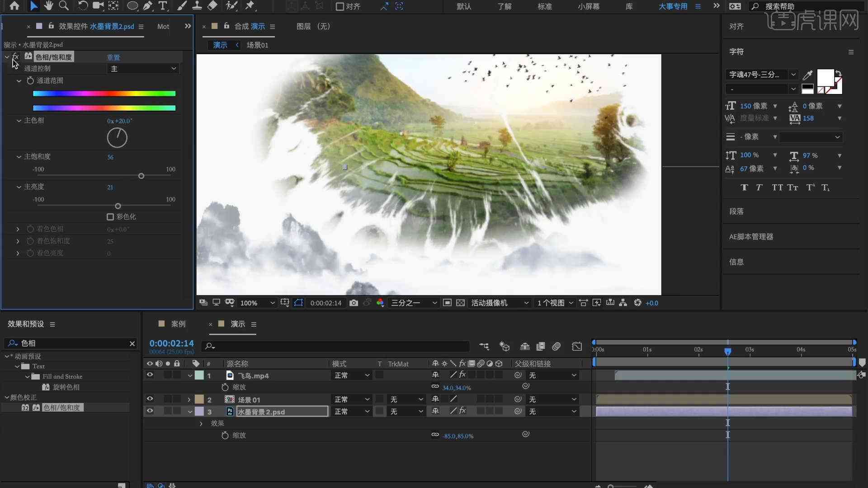The width and height of the screenshot is (868, 488).
Task: Hide the 飞鸟.mp4 layer
Action: tap(150, 375)
